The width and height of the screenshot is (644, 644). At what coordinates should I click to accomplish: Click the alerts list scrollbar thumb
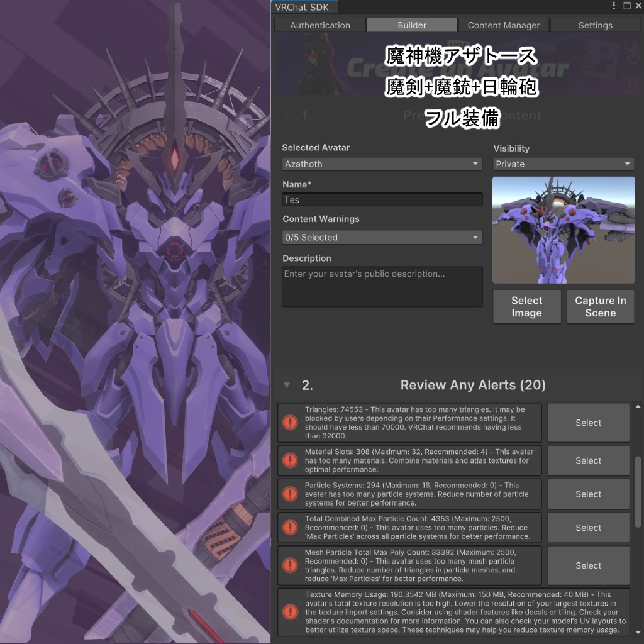coord(638,492)
